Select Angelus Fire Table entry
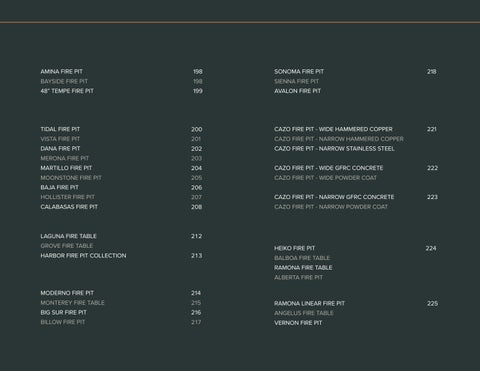480x371 pixels. [304, 313]
